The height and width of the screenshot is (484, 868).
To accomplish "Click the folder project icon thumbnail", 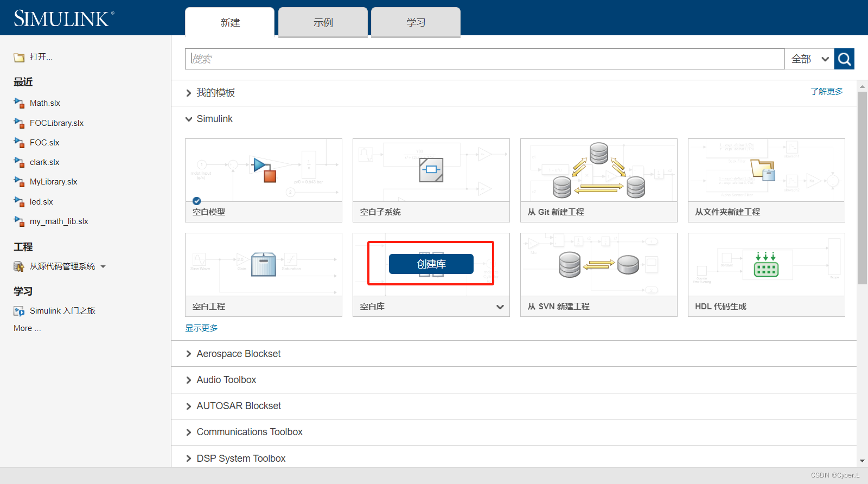I will (763, 170).
